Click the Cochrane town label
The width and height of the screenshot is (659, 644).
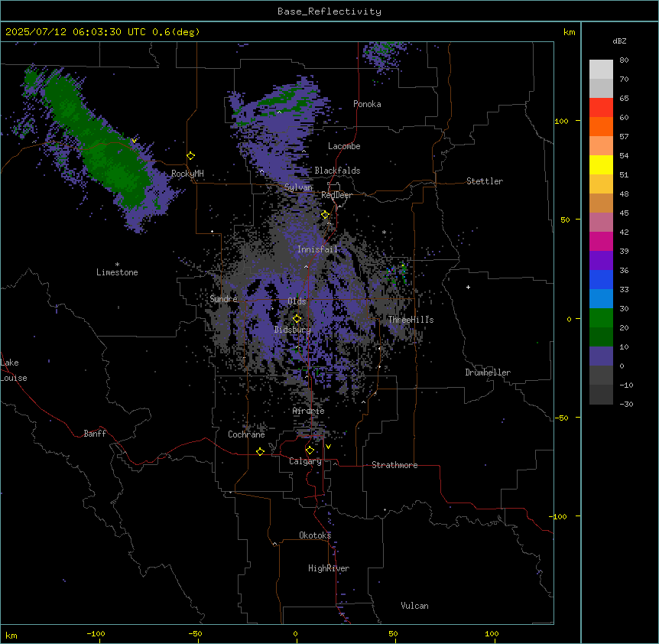pos(246,434)
